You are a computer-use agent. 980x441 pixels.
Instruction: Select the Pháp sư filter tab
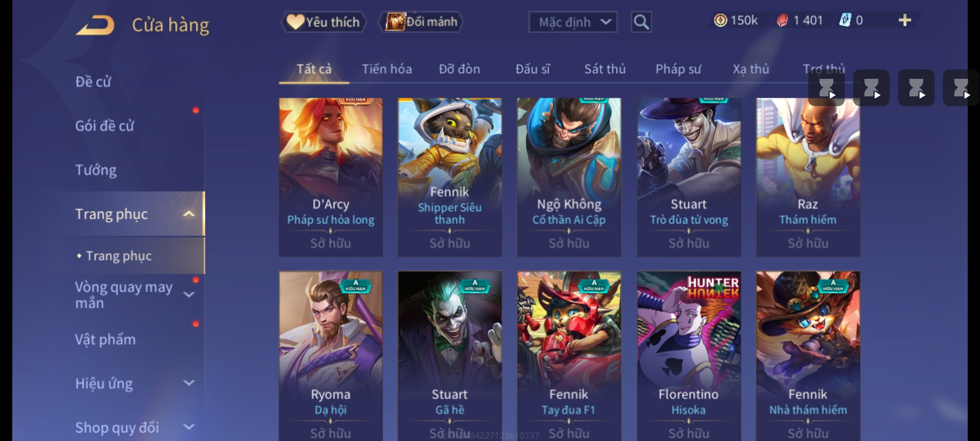678,69
